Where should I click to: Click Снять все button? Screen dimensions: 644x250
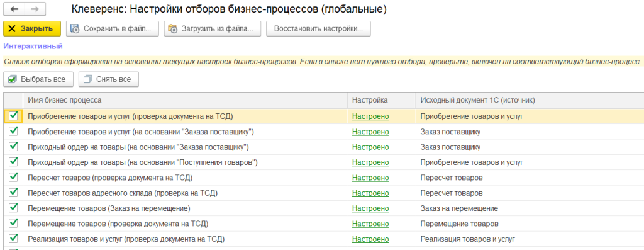(x=108, y=79)
